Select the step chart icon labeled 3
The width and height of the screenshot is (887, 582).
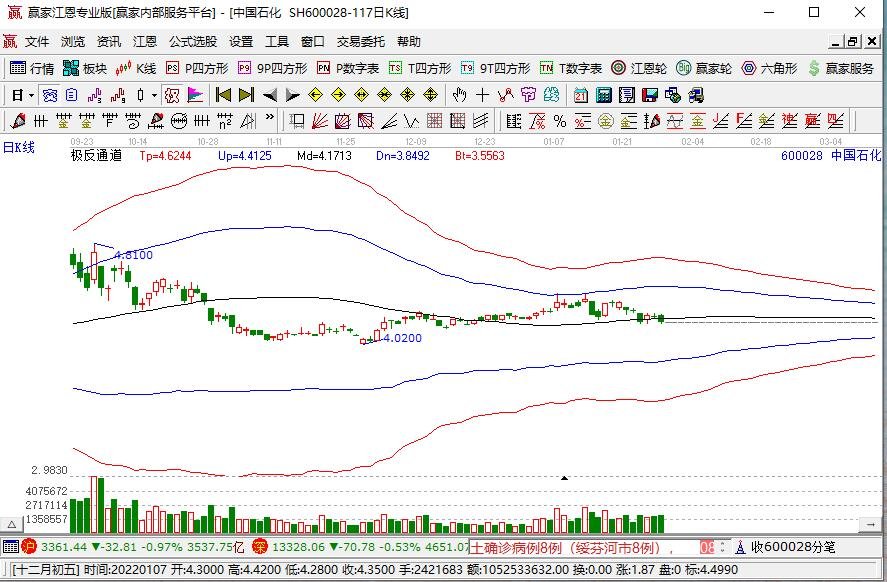coord(94,95)
